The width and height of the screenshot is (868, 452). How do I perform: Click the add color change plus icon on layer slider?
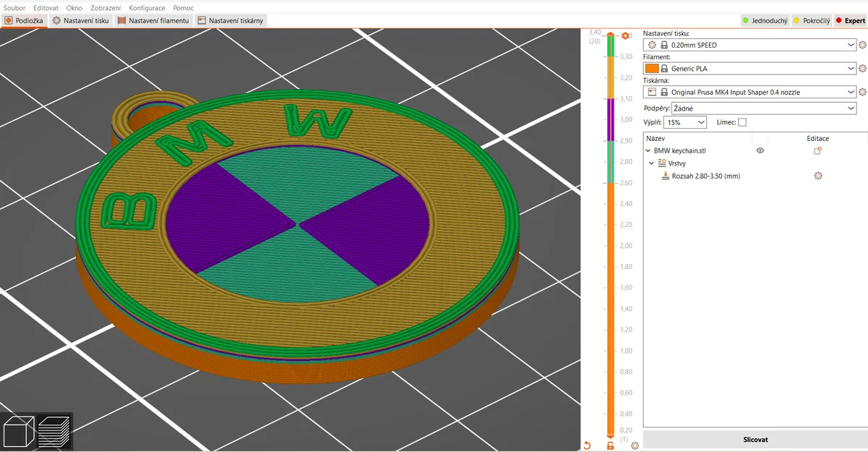point(625,35)
